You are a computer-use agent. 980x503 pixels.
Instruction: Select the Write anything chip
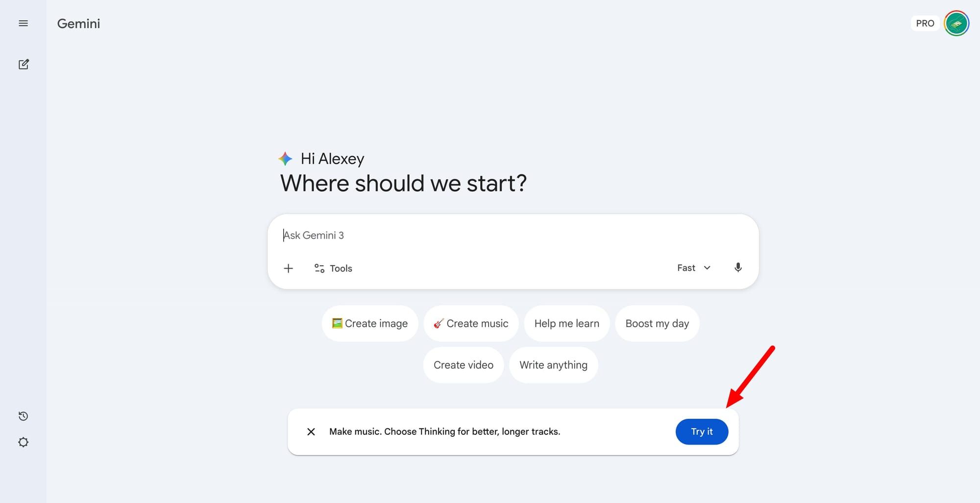click(554, 365)
